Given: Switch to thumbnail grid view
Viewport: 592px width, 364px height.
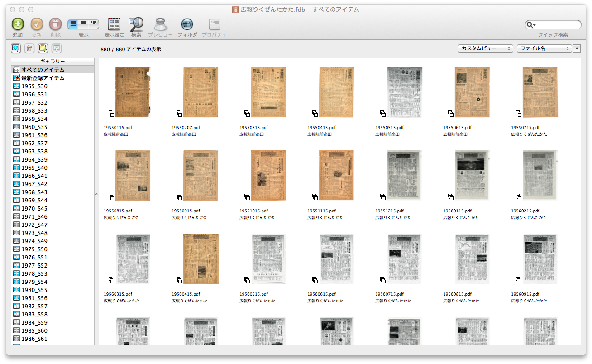Looking at the screenshot, I should pyautogui.click(x=73, y=24).
